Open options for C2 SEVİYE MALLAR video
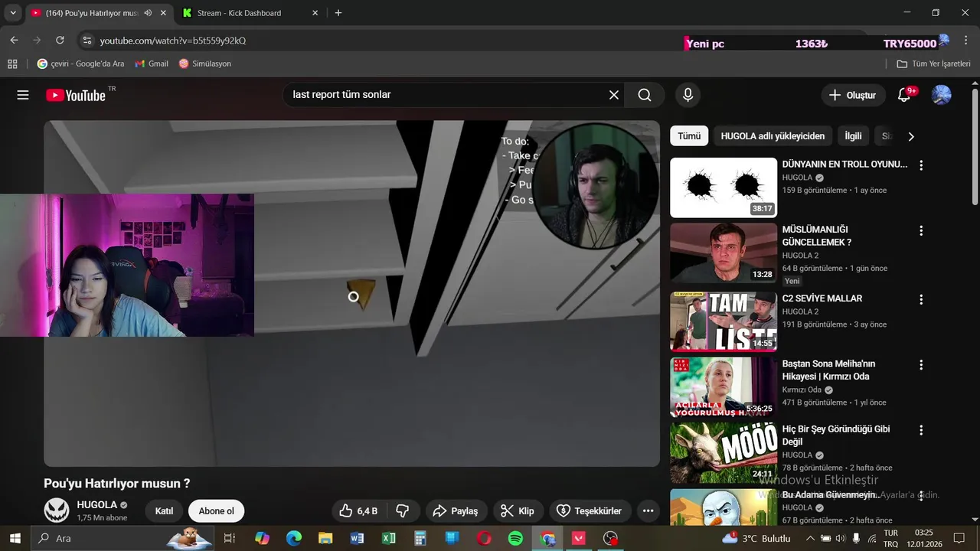Viewport: 980px width, 551px height. [x=921, y=299]
